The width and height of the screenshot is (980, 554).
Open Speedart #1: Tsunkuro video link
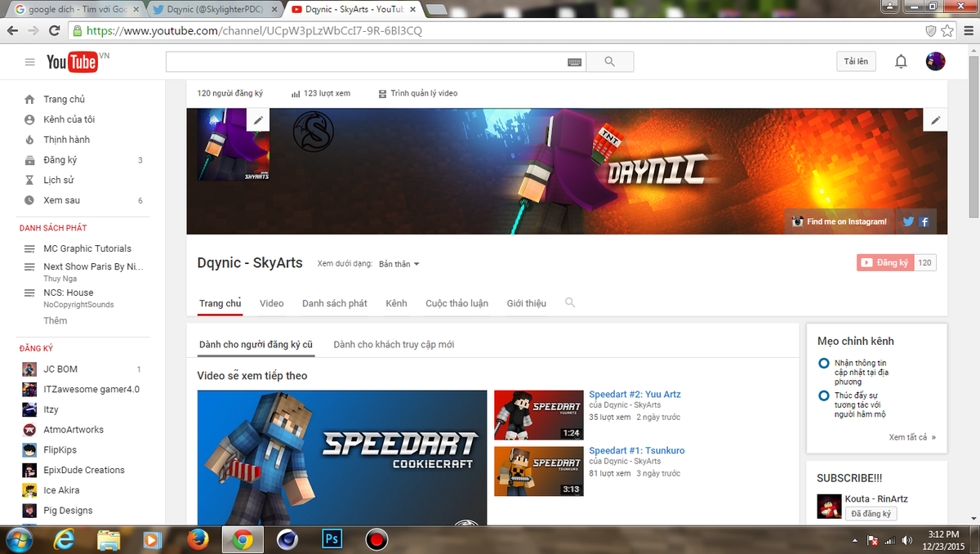[637, 451]
